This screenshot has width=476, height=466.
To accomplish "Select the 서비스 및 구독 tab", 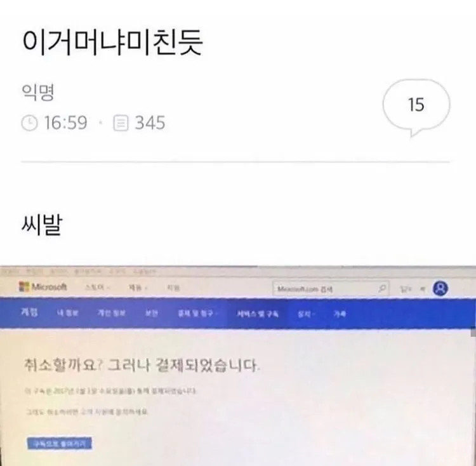I will click(x=258, y=314).
